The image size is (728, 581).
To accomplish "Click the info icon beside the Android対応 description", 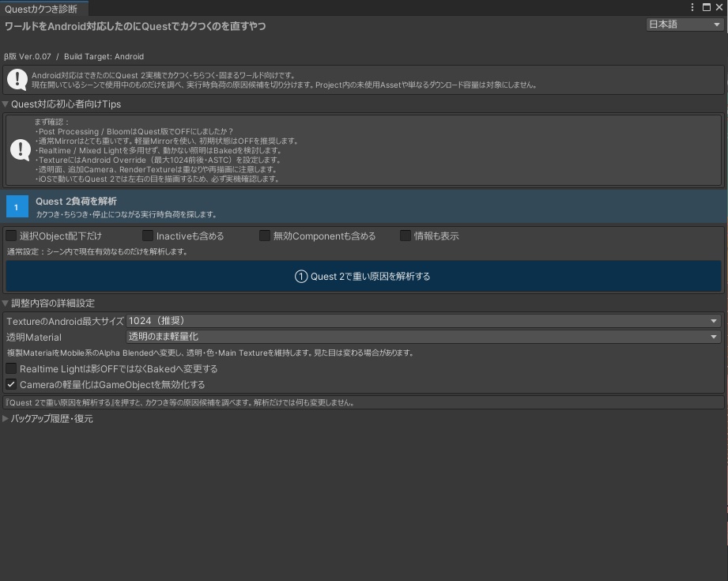I will 17,80.
